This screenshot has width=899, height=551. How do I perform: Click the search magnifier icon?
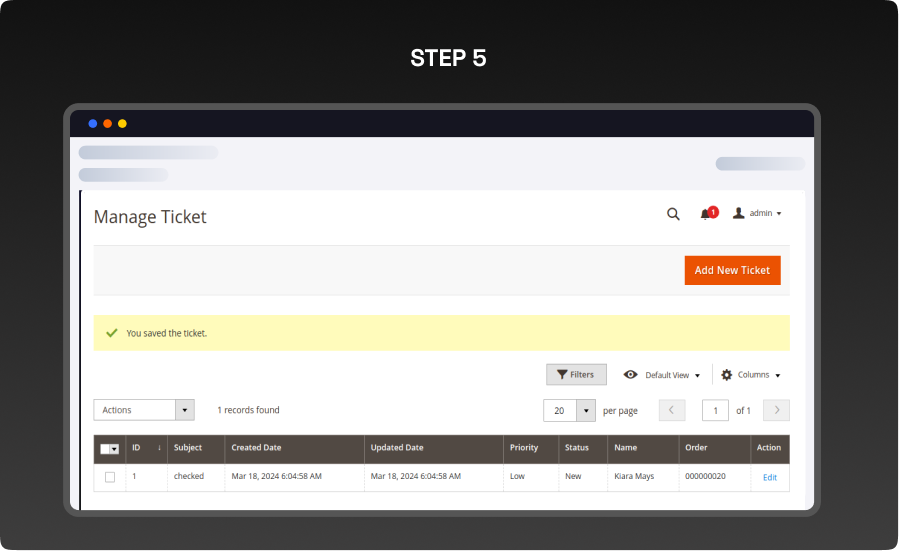point(673,214)
